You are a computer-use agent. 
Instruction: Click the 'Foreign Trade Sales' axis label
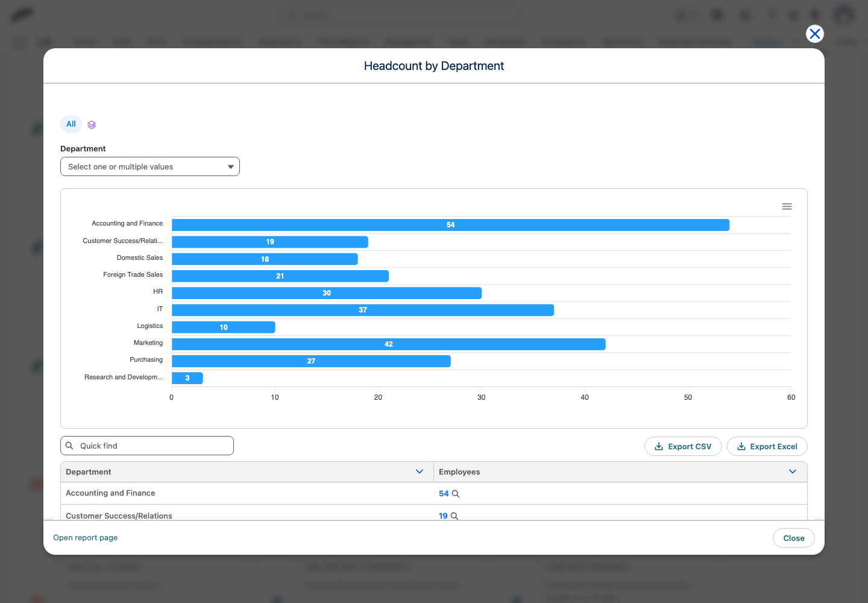click(133, 274)
